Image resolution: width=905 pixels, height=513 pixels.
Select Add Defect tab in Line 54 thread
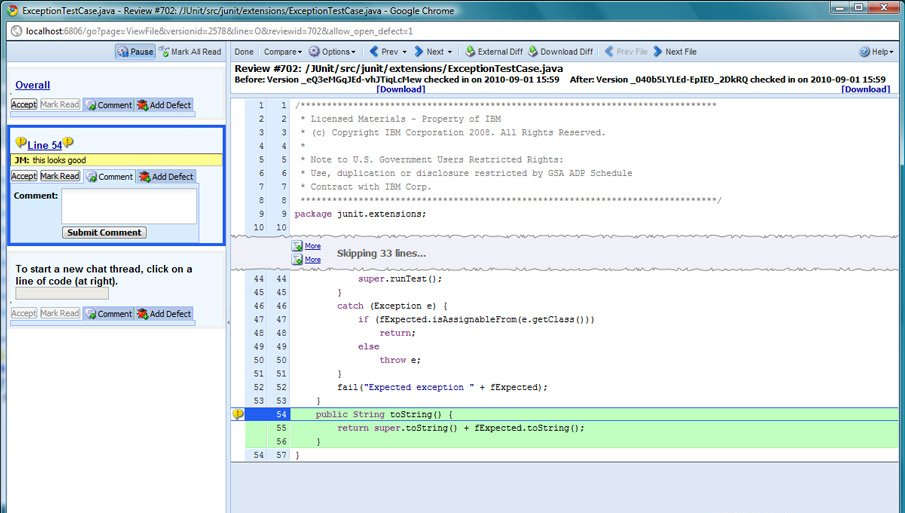click(x=166, y=177)
